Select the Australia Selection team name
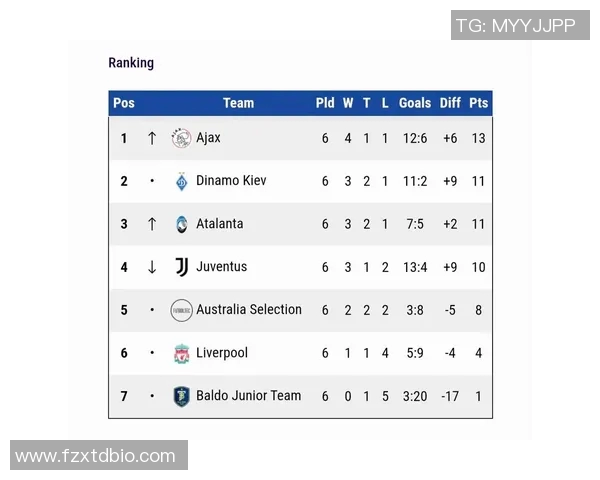 coord(249,310)
